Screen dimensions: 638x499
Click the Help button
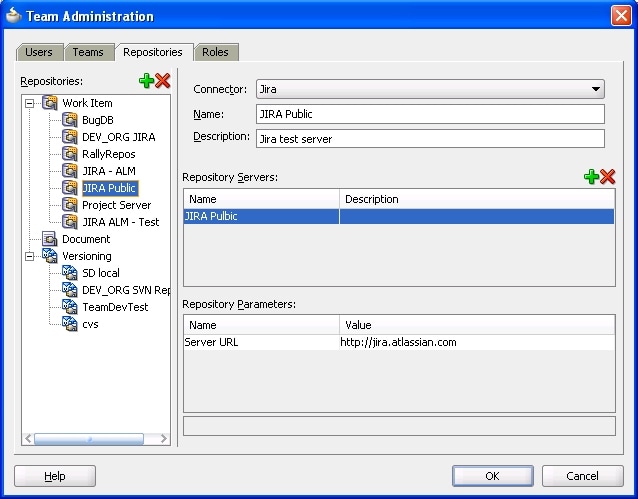click(x=55, y=476)
